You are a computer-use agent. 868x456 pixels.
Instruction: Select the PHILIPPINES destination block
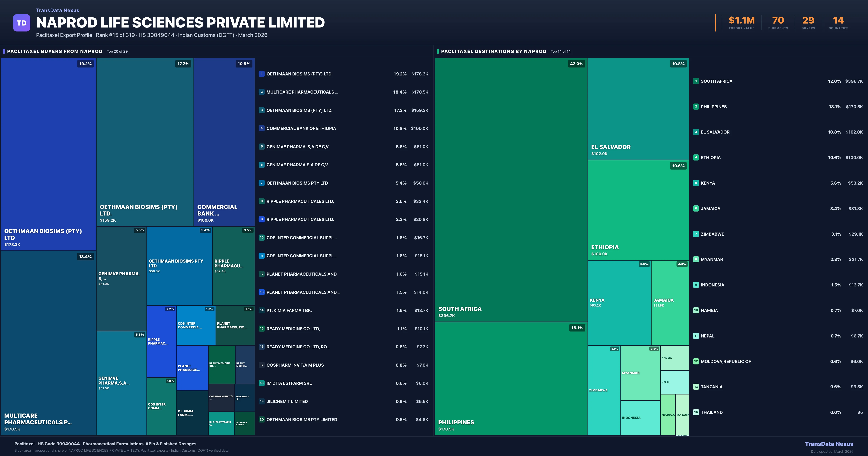511,378
